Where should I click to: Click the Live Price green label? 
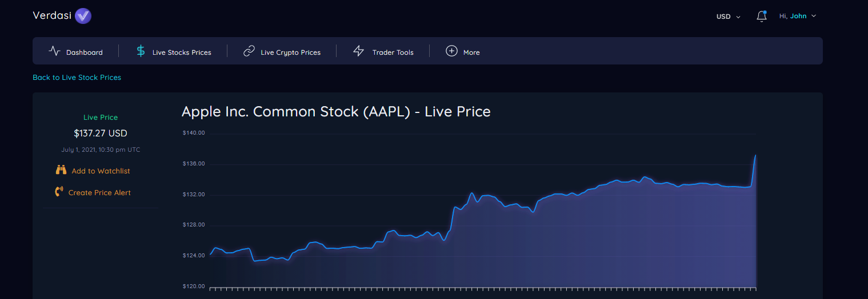click(101, 117)
